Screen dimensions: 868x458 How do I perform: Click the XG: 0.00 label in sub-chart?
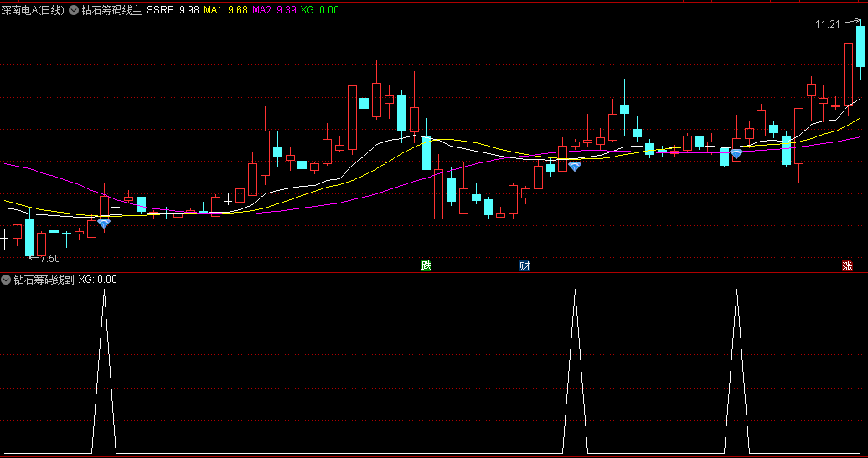tap(98, 280)
